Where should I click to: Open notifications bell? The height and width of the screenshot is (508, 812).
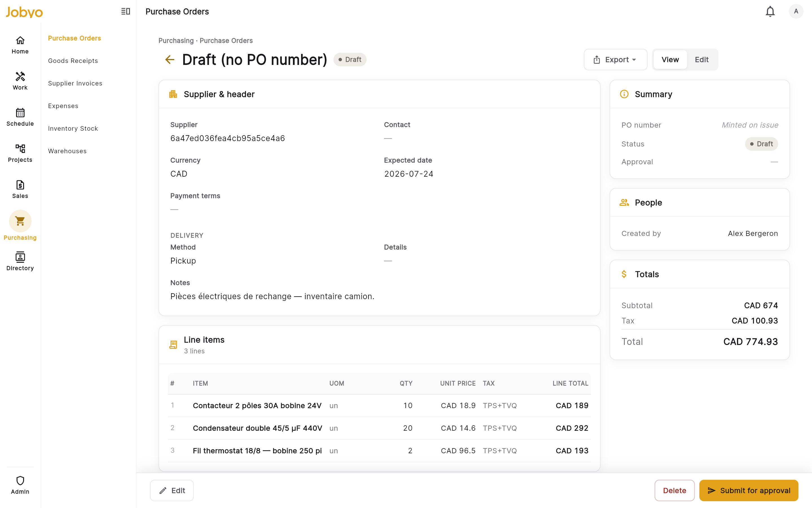770,11
